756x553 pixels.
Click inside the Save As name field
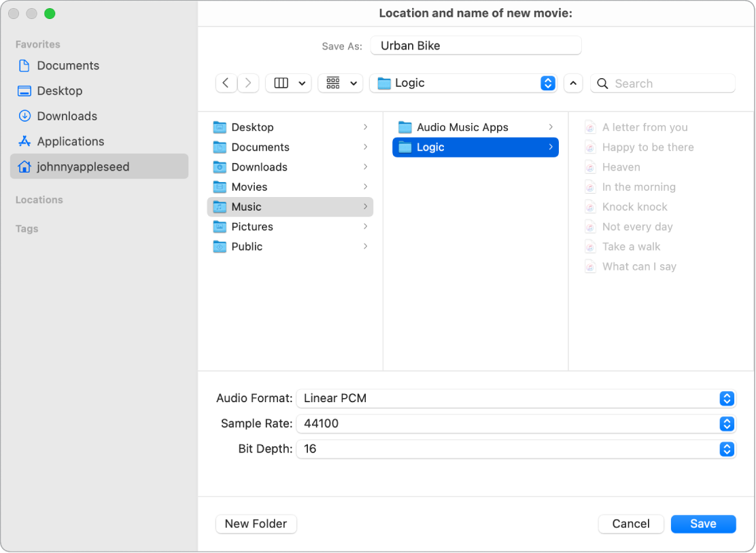475,45
